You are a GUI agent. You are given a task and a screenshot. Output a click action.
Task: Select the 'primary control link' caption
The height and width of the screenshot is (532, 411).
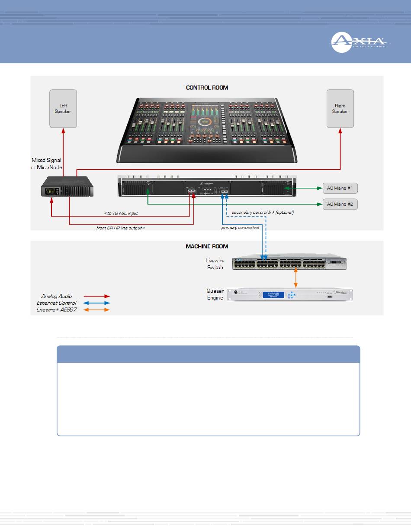tap(240, 227)
